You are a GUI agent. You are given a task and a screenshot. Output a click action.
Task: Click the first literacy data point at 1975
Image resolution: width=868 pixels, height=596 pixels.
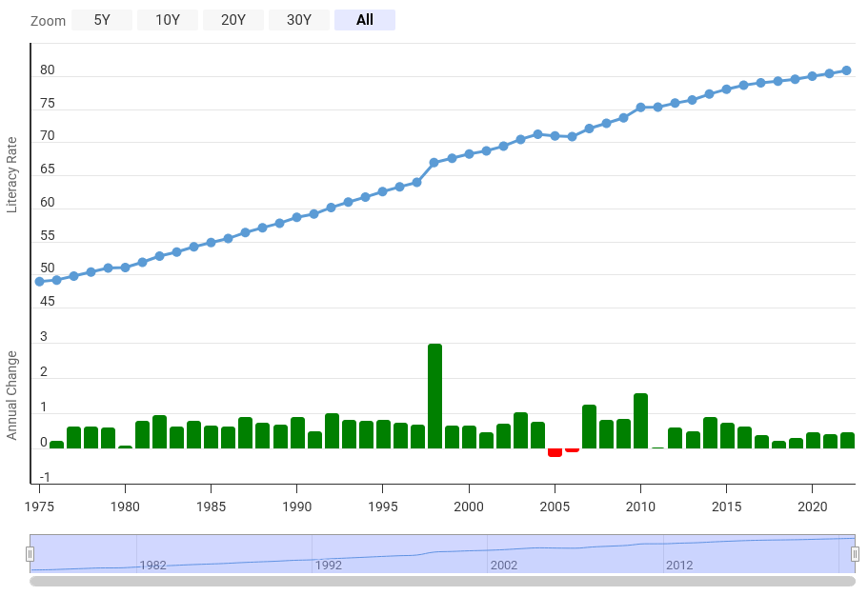tap(39, 282)
